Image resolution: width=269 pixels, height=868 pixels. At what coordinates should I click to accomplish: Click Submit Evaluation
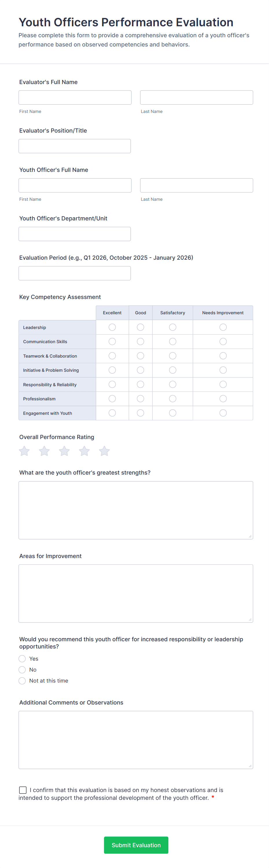click(136, 845)
